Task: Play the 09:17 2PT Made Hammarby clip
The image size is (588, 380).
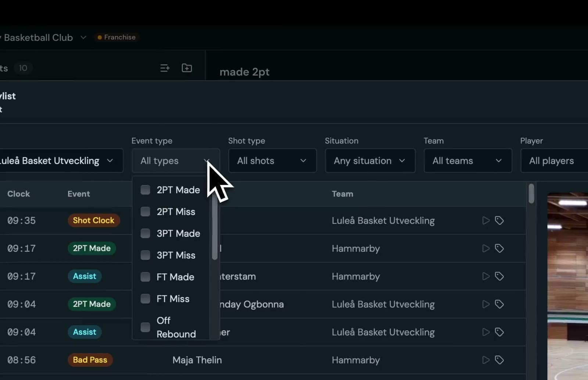Action: click(486, 248)
